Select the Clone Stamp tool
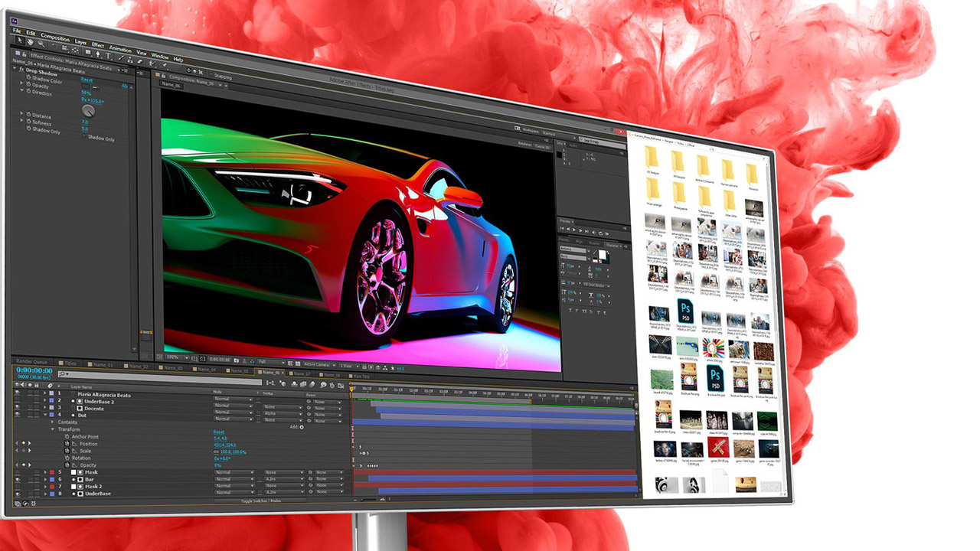The height and width of the screenshot is (551, 980). (130, 59)
